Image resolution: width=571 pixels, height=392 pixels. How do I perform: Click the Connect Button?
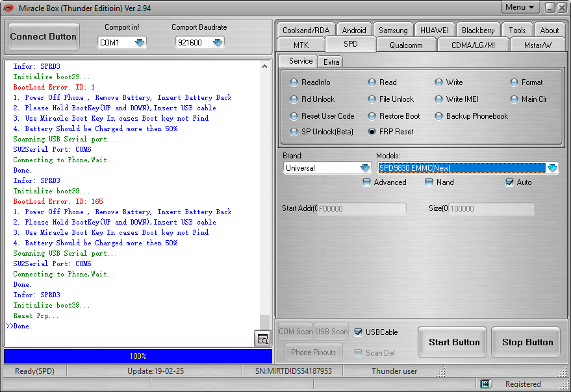tap(44, 37)
